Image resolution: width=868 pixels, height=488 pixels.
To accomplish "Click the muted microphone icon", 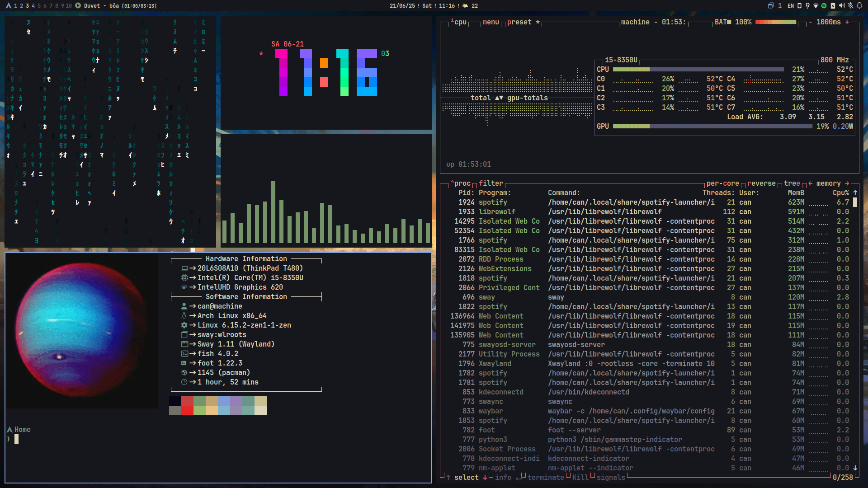I will coord(850,6).
